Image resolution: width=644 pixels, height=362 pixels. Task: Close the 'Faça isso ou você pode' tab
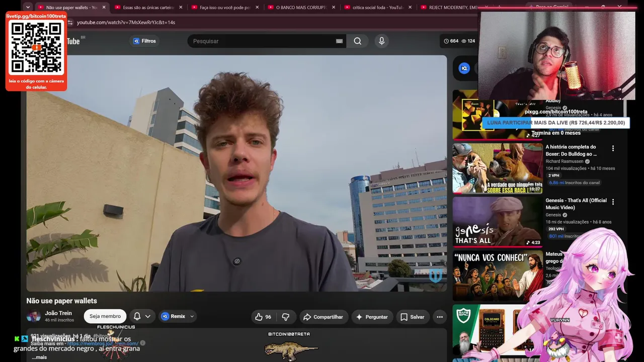(x=257, y=8)
